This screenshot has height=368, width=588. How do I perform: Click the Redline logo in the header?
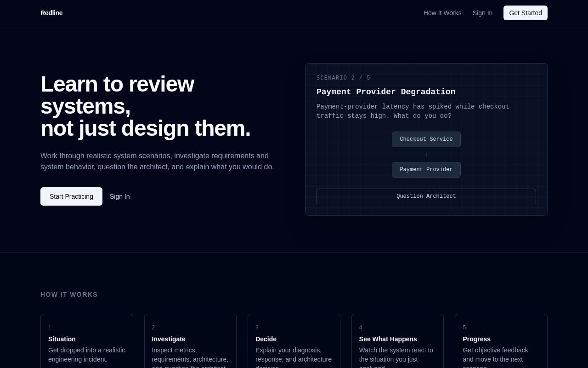(51, 13)
